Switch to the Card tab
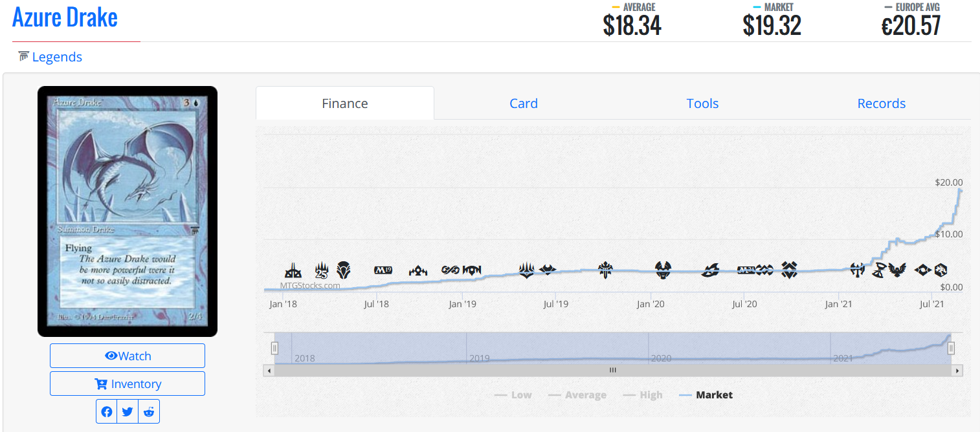Viewport: 980px width, 432px height. [x=523, y=103]
